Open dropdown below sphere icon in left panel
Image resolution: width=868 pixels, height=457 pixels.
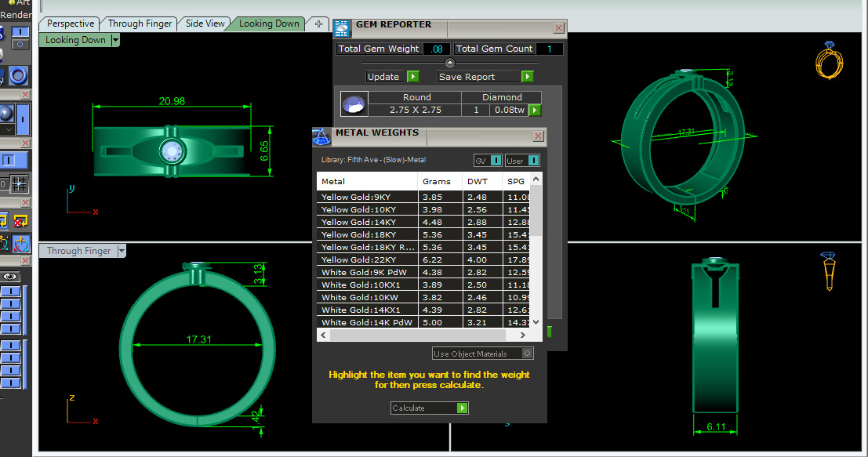[7, 129]
